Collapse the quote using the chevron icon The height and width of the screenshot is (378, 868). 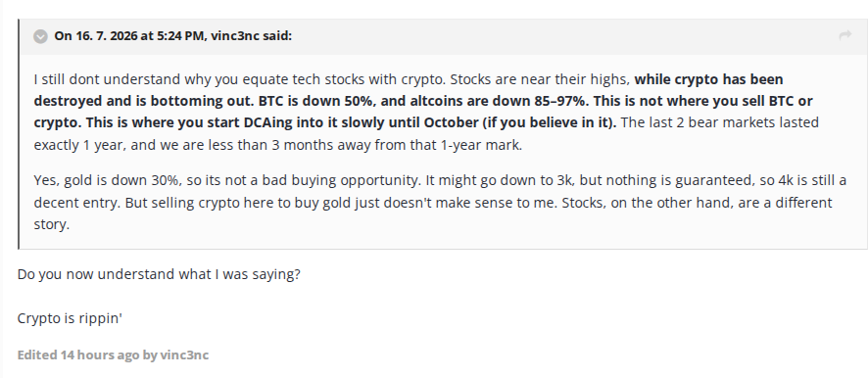(40, 36)
